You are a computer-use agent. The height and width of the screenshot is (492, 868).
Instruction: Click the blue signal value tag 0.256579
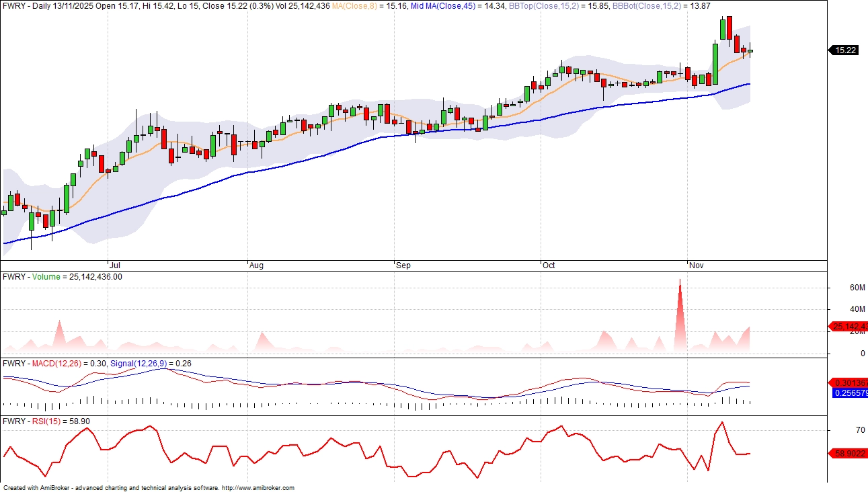pyautogui.click(x=849, y=393)
